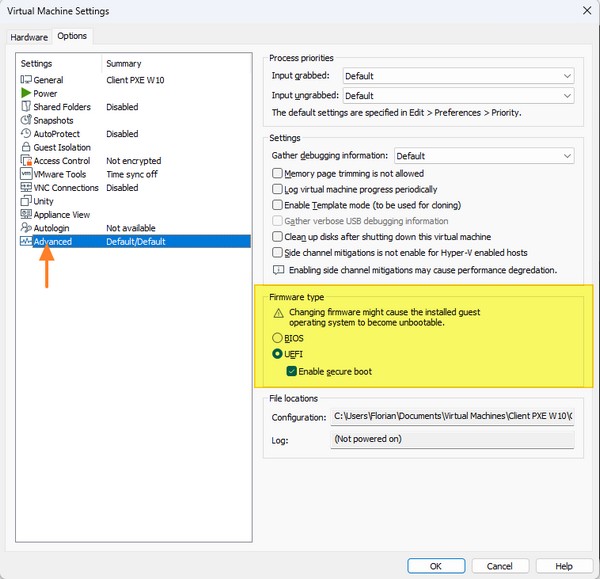Screen dimensions: 600x579
Task: Select the Unity row
Action: (x=135, y=201)
